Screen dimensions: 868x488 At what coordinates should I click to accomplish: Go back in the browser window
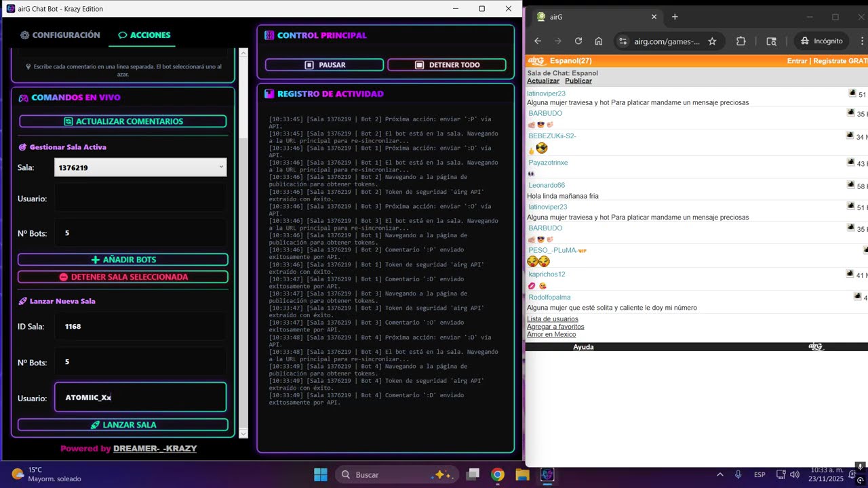pos(538,41)
